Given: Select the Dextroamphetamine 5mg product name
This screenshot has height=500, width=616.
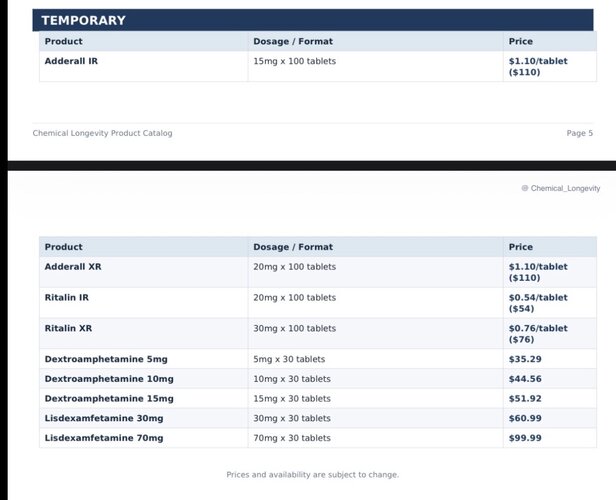Looking at the screenshot, I should click(x=106, y=359).
